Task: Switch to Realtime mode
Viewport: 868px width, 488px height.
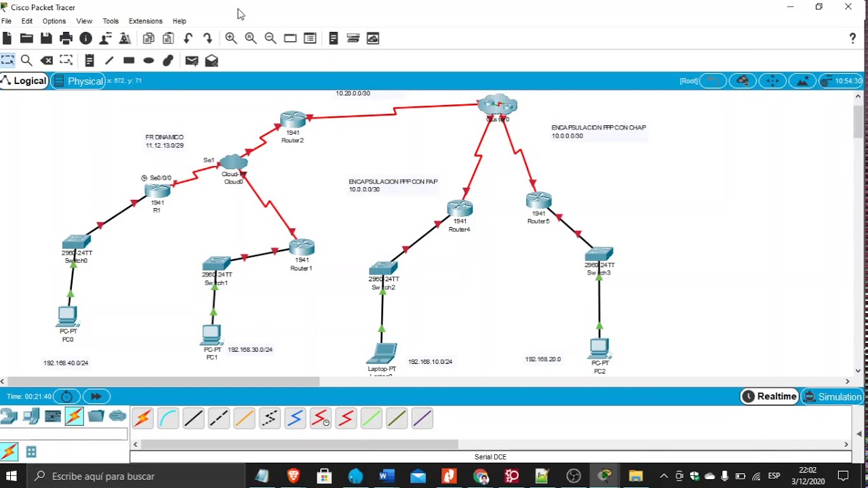Action: click(769, 396)
